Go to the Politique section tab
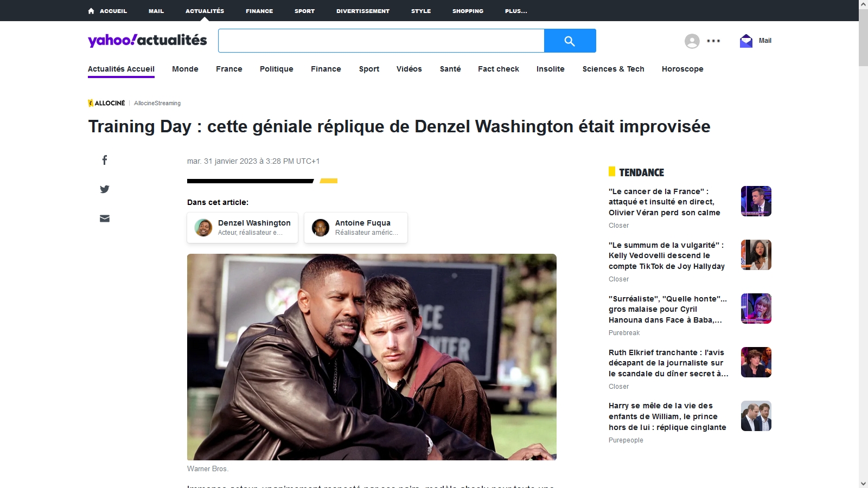Viewport: 868px width, 488px height. (276, 69)
